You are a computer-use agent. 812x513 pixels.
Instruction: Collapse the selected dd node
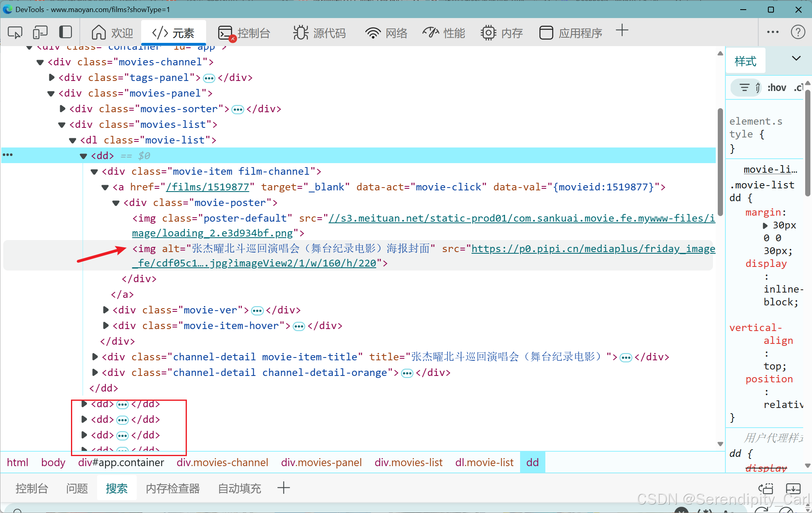tap(83, 156)
